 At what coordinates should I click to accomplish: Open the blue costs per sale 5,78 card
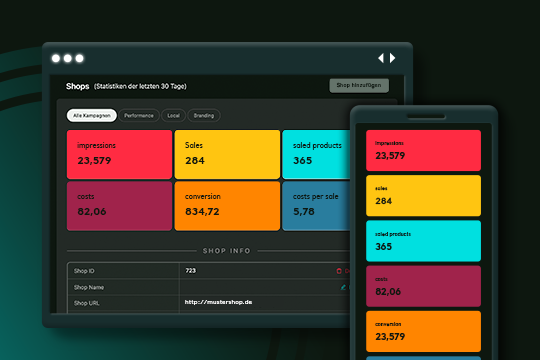[x=316, y=206]
